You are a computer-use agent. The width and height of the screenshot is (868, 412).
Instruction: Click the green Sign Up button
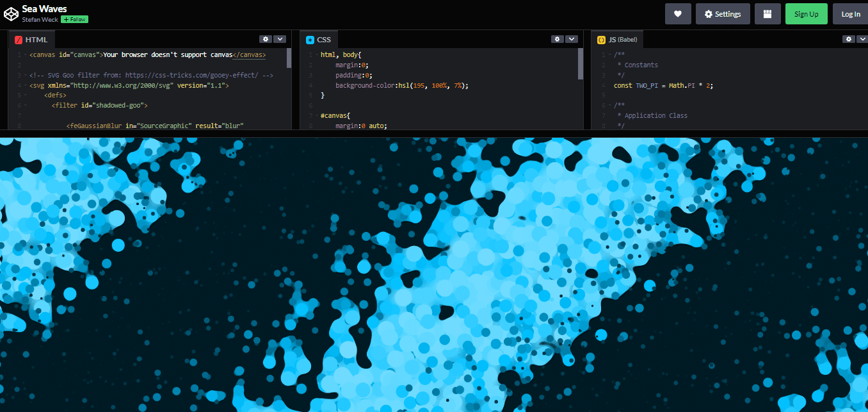(x=806, y=13)
